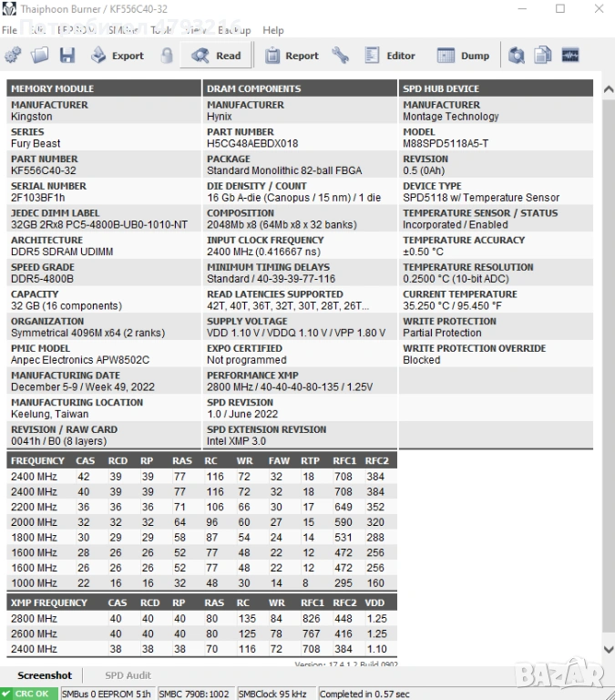Viewport: 615px width, 700px height.
Task: Click 'MEMORY MODULE' section header
Action: 104,88
